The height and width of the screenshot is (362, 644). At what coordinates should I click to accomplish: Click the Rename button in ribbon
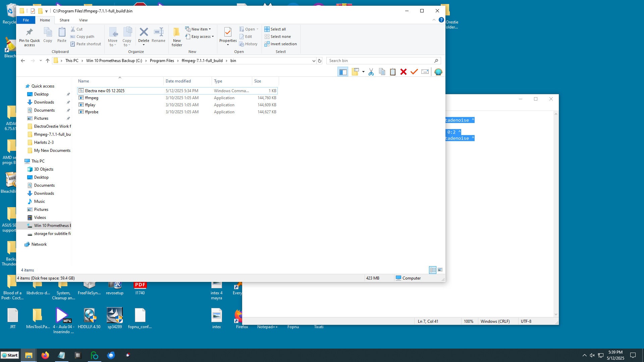coord(158,35)
